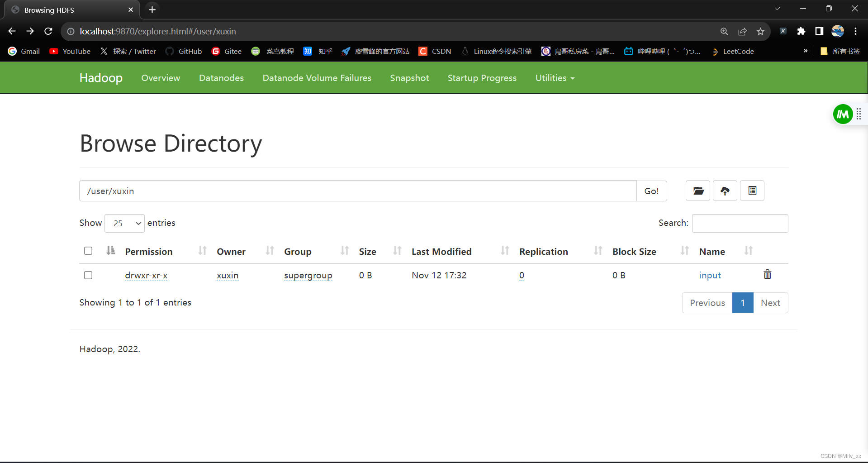Switch to the Datanodes tab
Screen dimensions: 868x463
point(221,78)
